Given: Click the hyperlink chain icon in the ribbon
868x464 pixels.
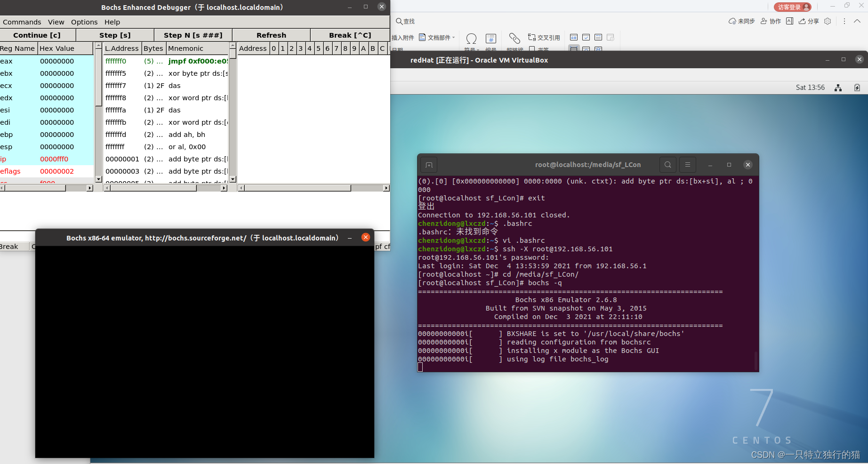Looking at the screenshot, I should (514, 38).
